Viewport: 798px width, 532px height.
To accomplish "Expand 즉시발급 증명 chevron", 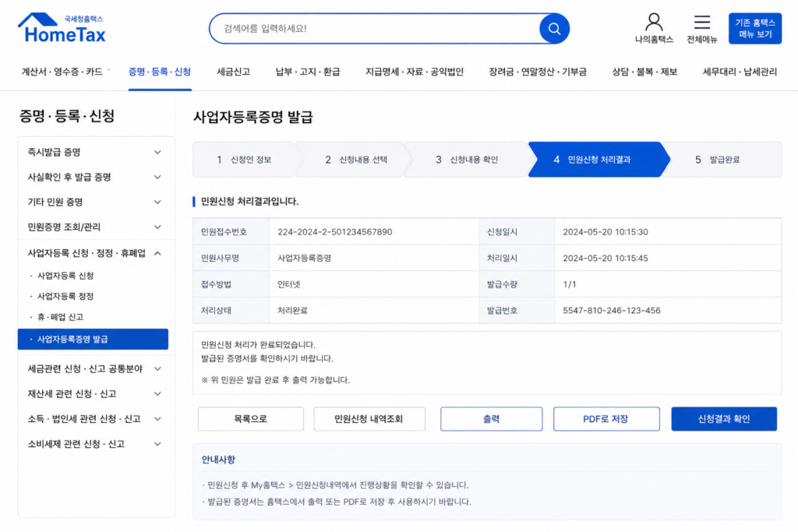I will pos(157,152).
